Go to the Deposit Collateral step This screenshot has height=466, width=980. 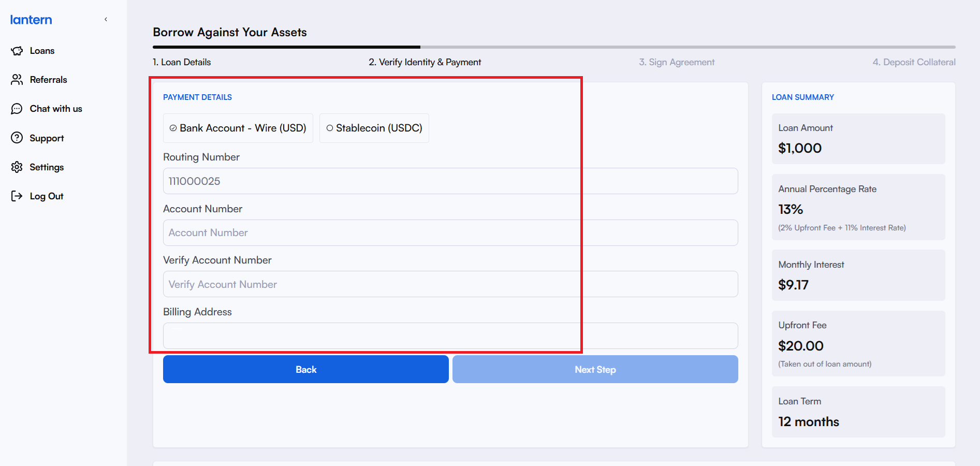click(914, 62)
